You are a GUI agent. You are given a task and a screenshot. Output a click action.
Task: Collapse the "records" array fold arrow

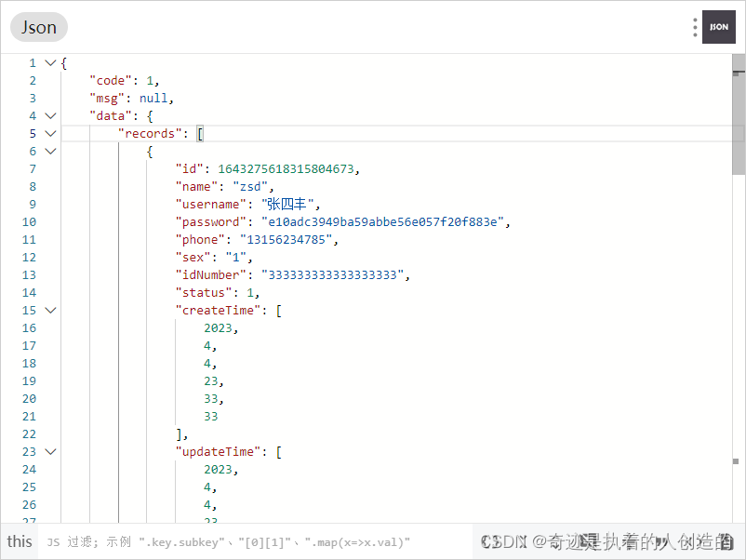(x=50, y=134)
